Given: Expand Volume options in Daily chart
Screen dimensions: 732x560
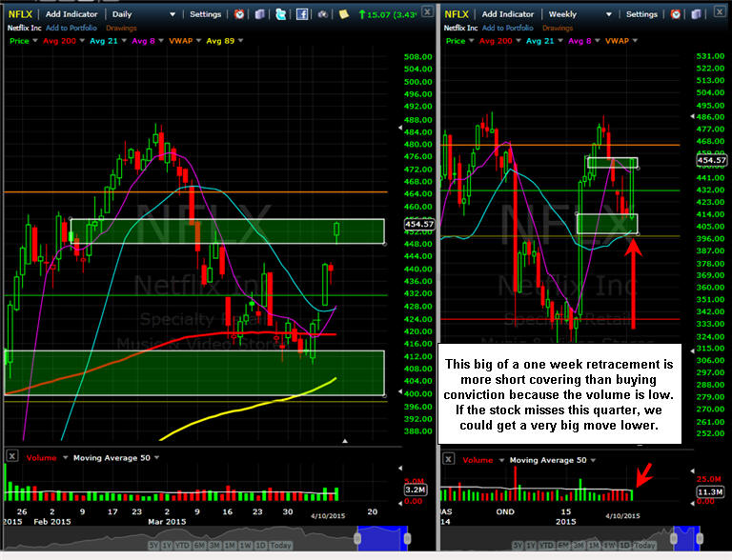Looking at the screenshot, I should (65, 458).
